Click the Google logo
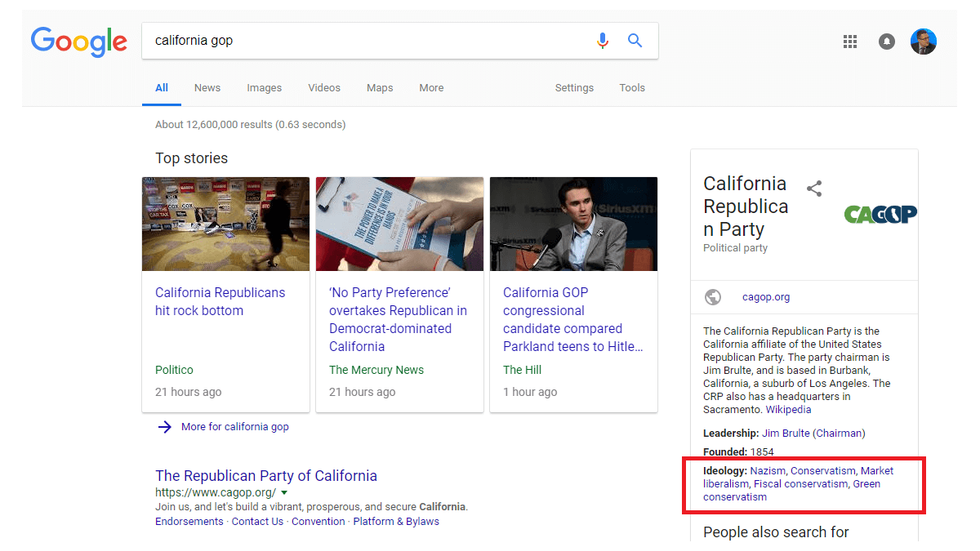The height and width of the screenshot is (551, 980). point(79,41)
